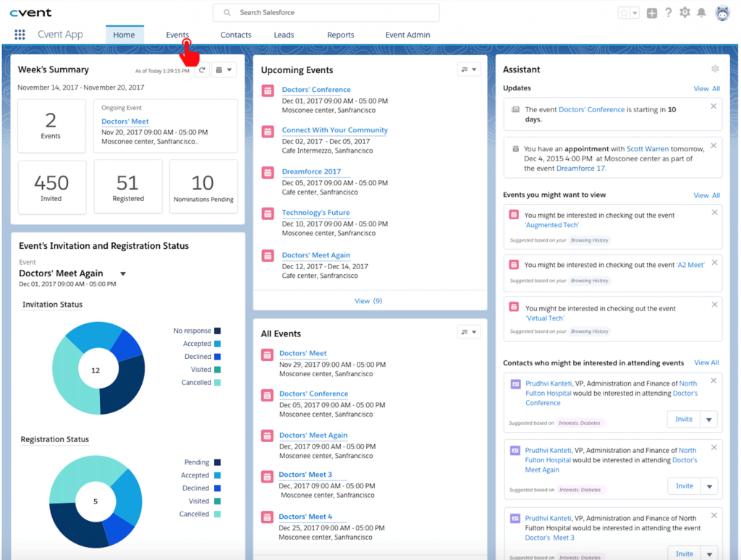This screenshot has width=741, height=560.
Task: Click the No response legend swatch
Action: pos(217,331)
